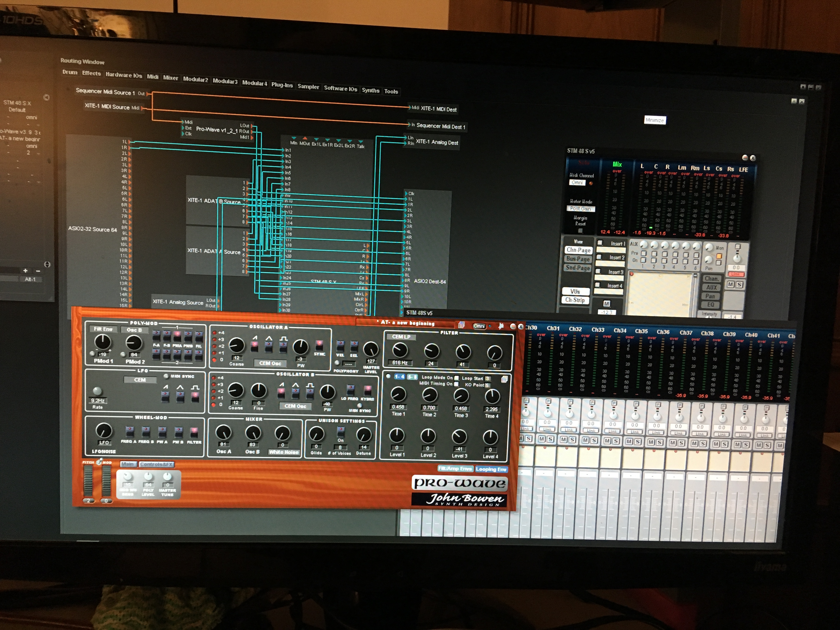
Task: Open Oscillator B CEM Osc type selector
Action: pyautogui.click(x=295, y=406)
